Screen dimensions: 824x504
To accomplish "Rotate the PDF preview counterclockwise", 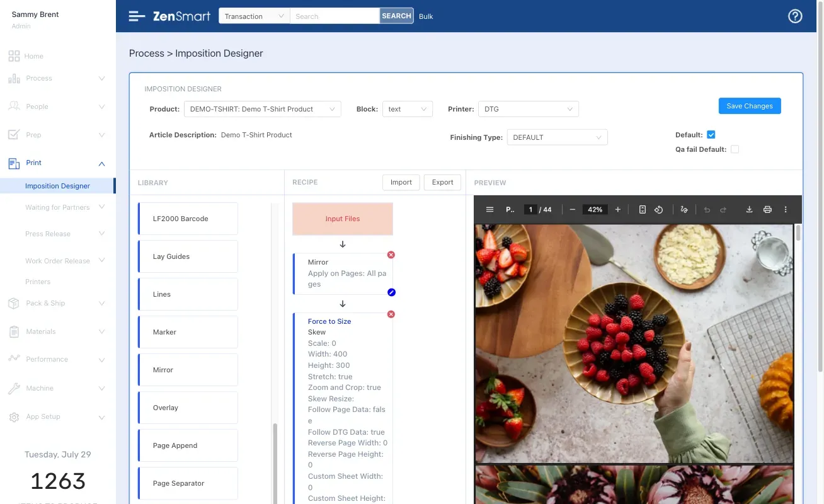I will click(x=658, y=210).
